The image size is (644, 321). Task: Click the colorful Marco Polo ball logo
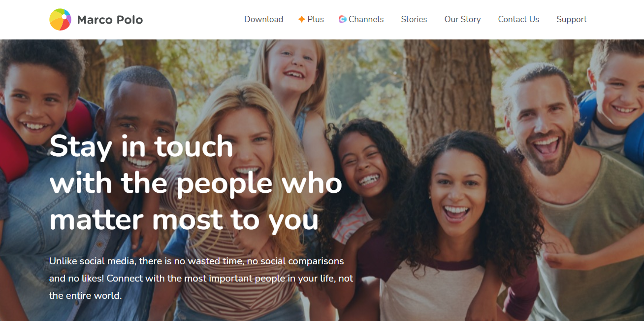point(61,20)
